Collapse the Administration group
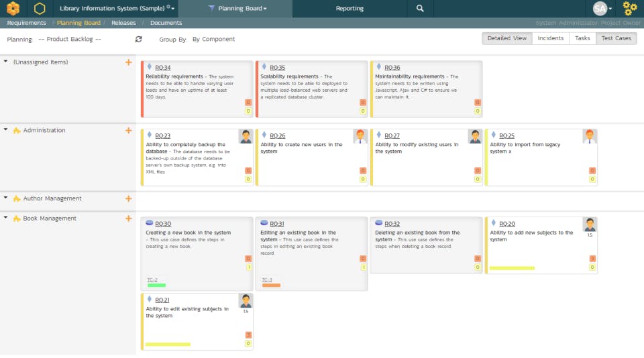The height and width of the screenshot is (358, 644). pyautogui.click(x=6, y=130)
